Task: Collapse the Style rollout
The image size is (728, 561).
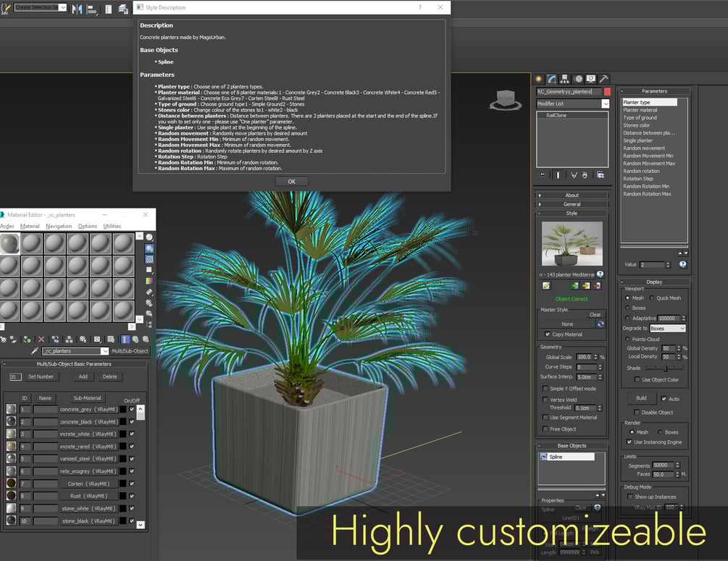Action: pyautogui.click(x=572, y=214)
